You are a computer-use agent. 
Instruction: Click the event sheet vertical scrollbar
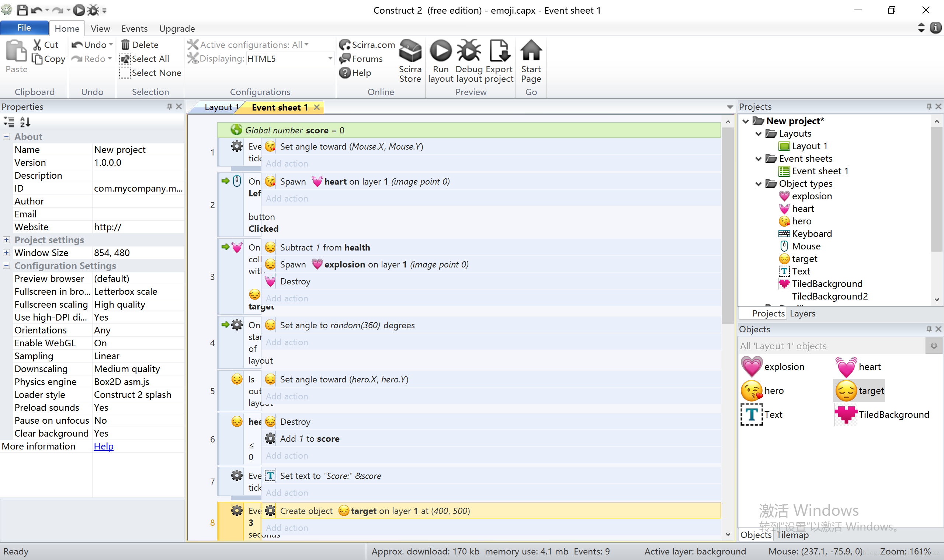pyautogui.click(x=727, y=227)
